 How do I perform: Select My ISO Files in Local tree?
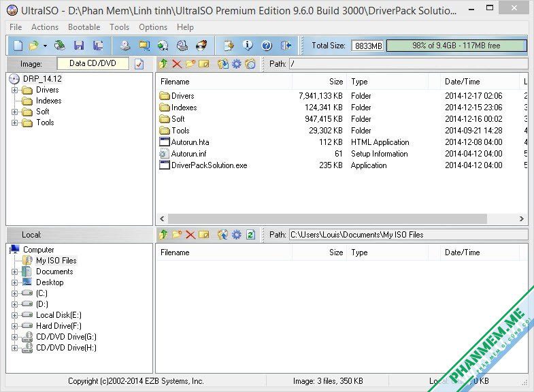point(56,261)
